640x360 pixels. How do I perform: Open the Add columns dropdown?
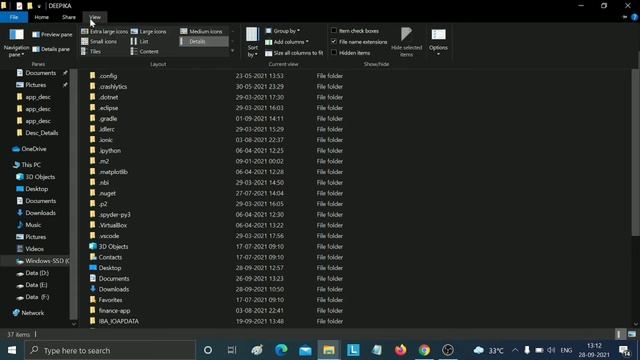[x=287, y=42]
